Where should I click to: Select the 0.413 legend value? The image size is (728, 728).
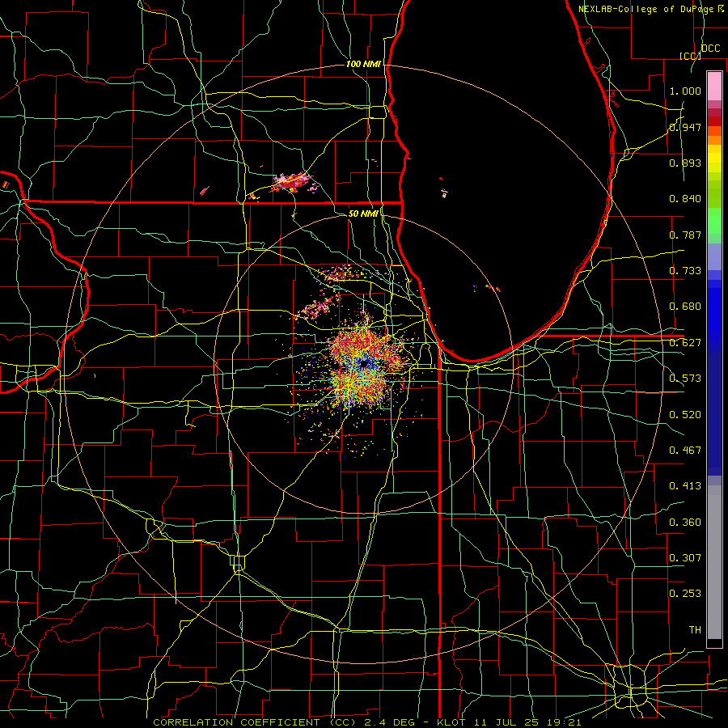pyautogui.click(x=685, y=486)
